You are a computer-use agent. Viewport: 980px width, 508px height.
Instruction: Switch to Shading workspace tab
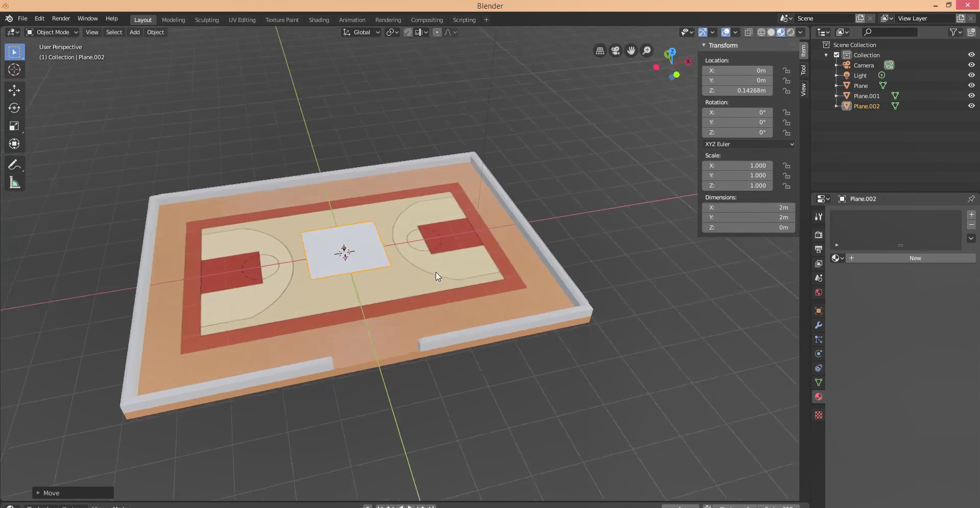[x=319, y=20]
